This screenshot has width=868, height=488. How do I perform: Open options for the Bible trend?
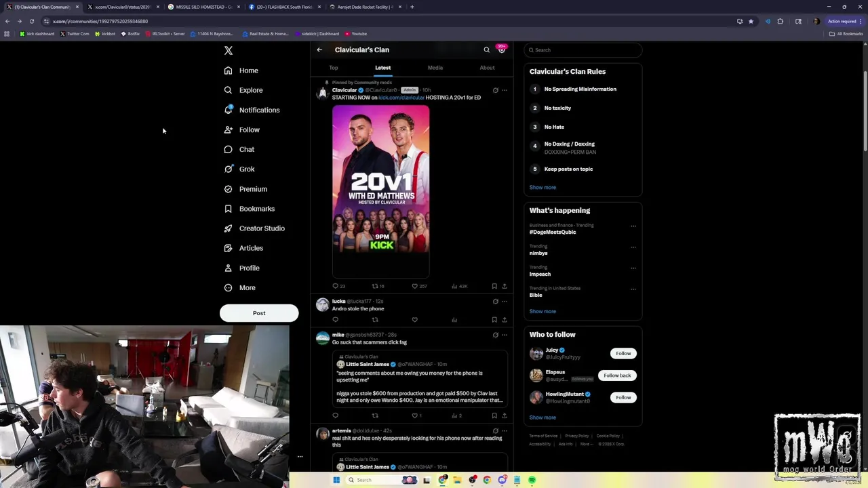(x=633, y=289)
